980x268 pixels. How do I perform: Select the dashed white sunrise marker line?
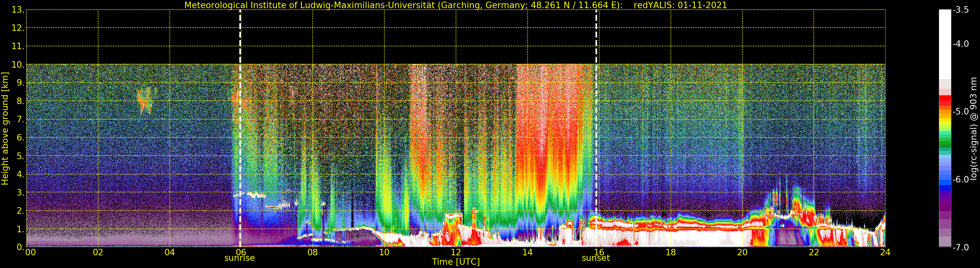coord(240,128)
